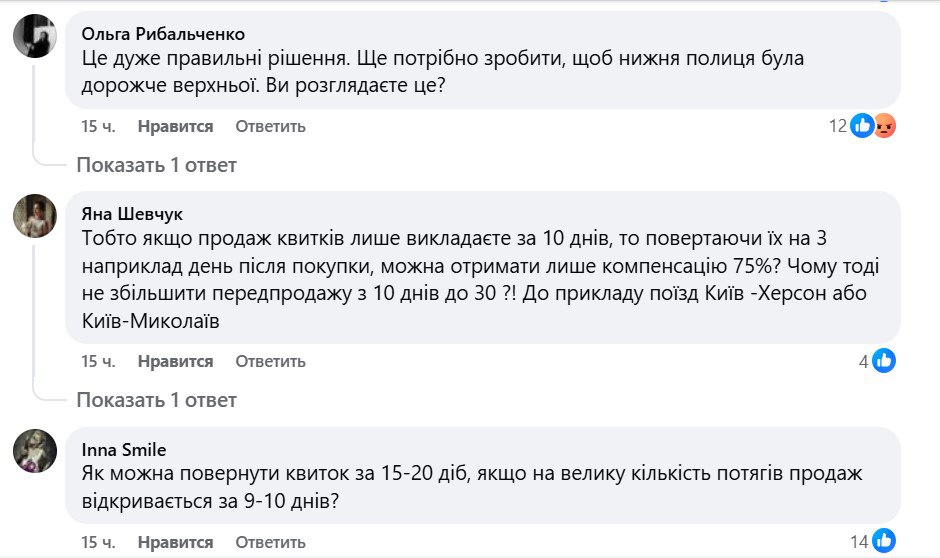Image resolution: width=940 pixels, height=558 pixels.
Task: Click angry reaction icon on Ольга's comment
Action: point(884,126)
